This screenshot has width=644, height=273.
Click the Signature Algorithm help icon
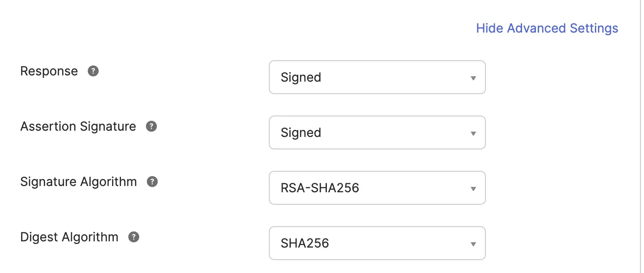point(152,182)
